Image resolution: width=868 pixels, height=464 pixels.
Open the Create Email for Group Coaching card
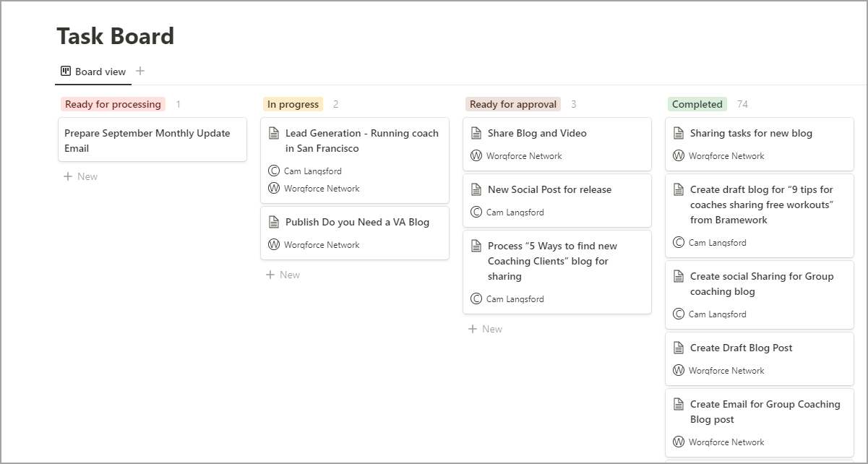click(x=765, y=411)
